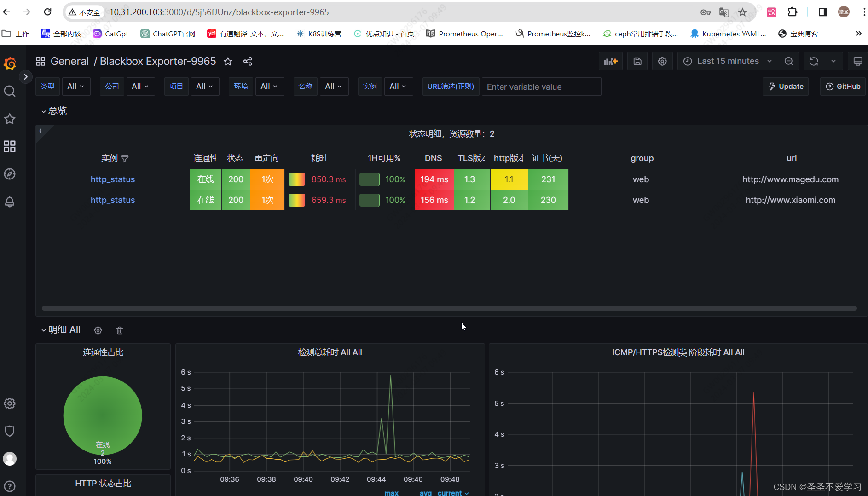Open browser extensions puzzle icon
The height and width of the screenshot is (496, 868).
[x=793, y=12]
